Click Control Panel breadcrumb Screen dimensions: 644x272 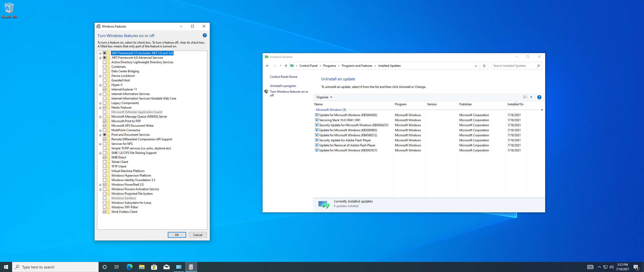(x=308, y=66)
